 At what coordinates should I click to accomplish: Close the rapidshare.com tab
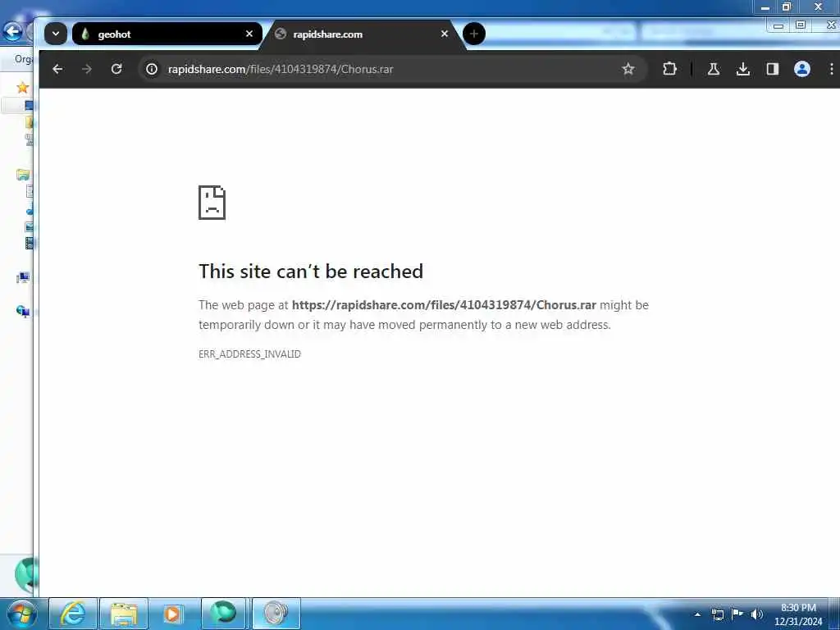click(444, 34)
